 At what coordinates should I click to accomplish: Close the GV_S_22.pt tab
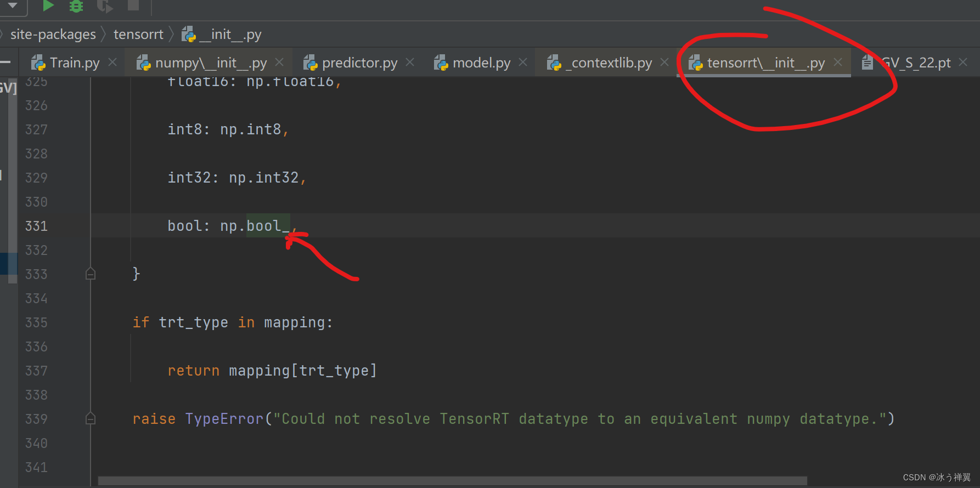coord(963,62)
